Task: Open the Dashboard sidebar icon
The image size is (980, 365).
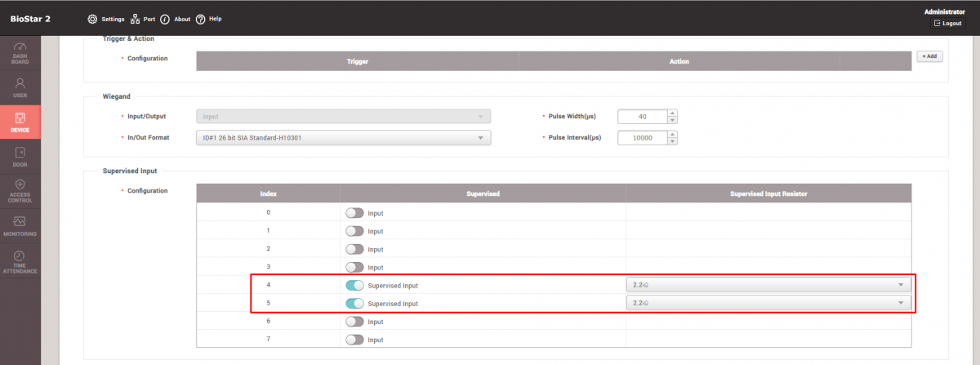Action: click(20, 53)
